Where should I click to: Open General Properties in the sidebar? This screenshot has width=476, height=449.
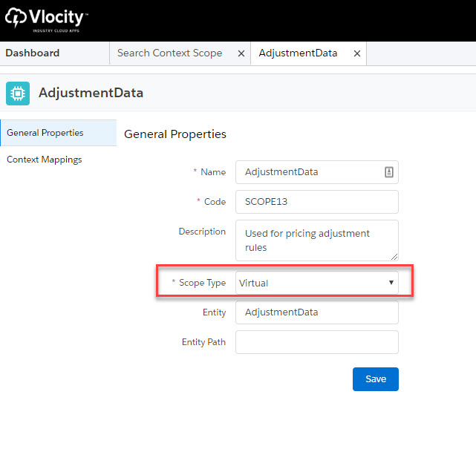point(58,133)
